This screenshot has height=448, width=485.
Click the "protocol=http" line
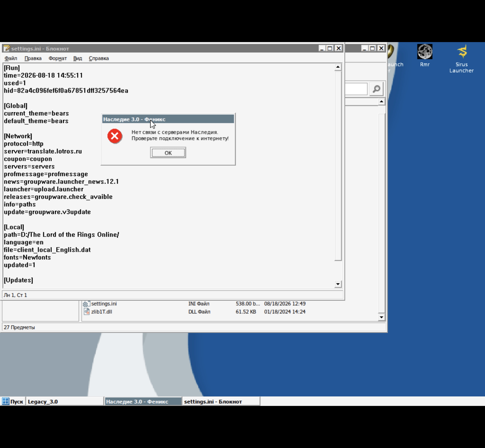[x=24, y=144]
